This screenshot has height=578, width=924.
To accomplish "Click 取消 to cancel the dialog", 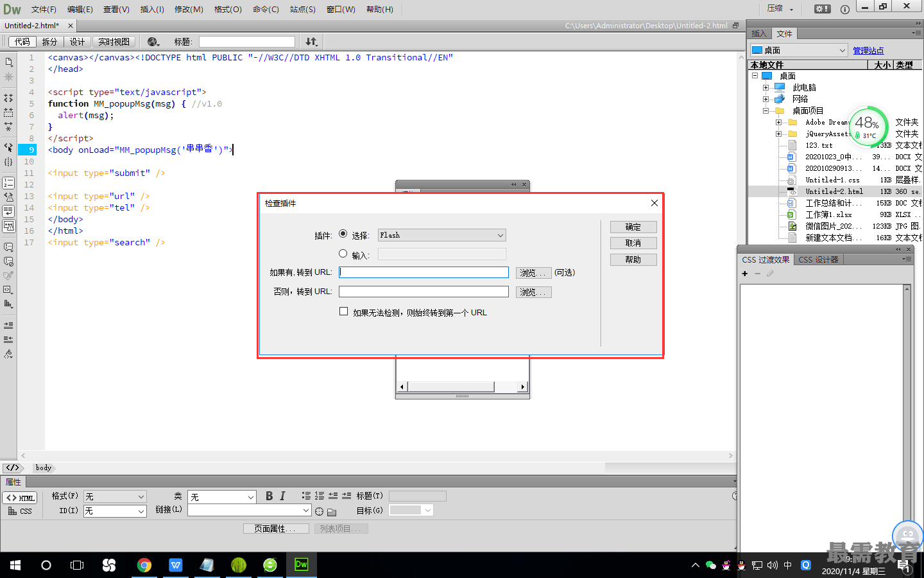I will [x=633, y=243].
